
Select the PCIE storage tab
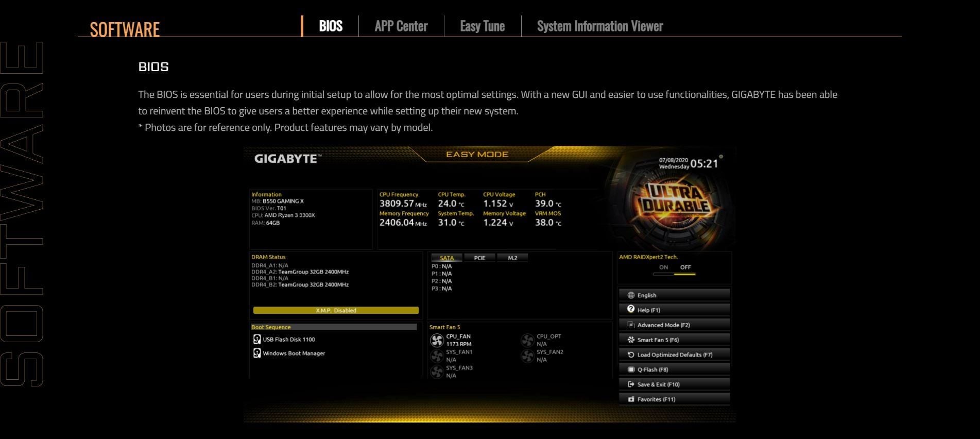click(x=479, y=258)
